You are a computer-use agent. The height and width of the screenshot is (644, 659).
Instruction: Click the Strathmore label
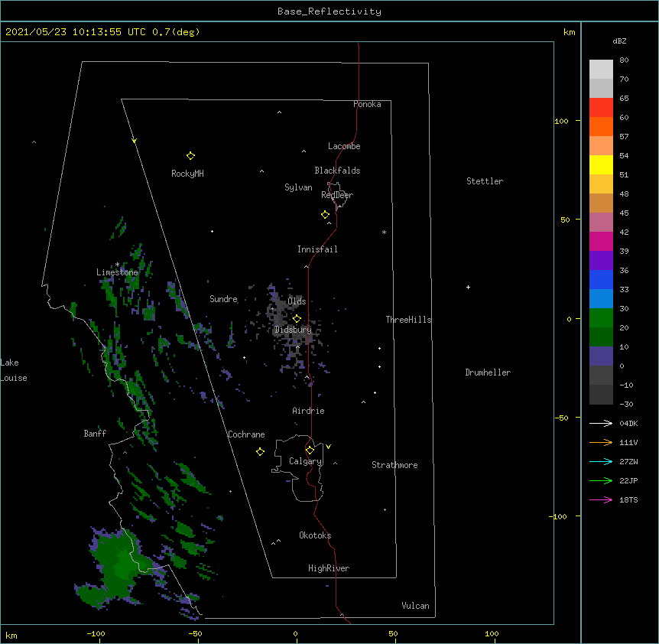(394, 465)
